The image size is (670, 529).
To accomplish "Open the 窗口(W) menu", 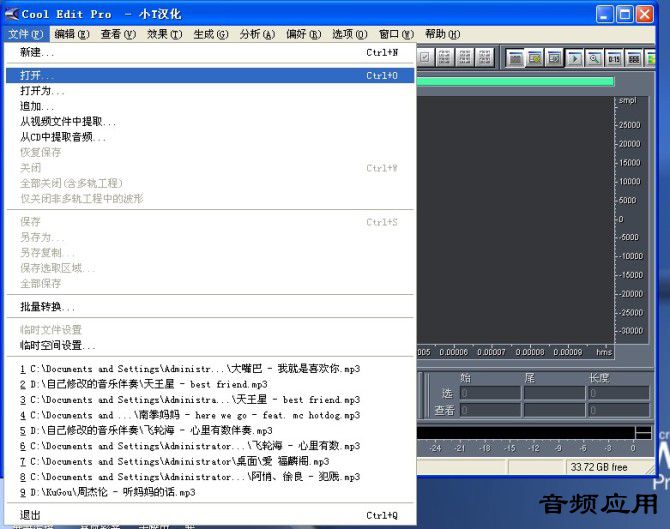I will tap(396, 34).
